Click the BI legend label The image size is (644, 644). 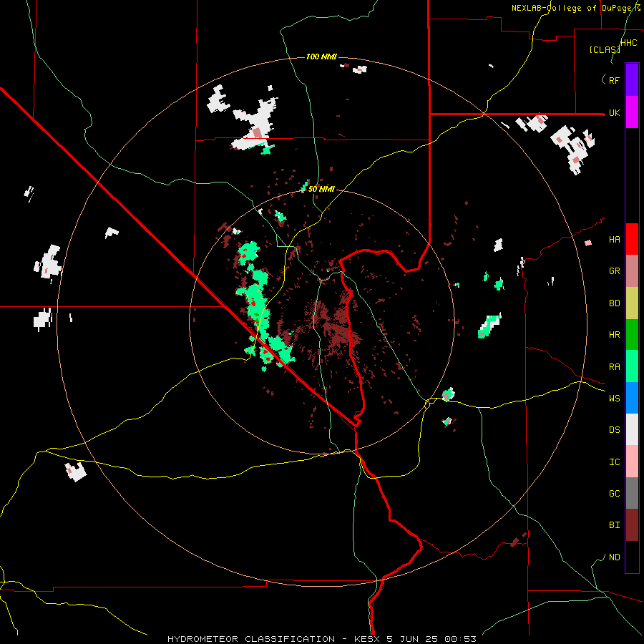tap(614, 525)
